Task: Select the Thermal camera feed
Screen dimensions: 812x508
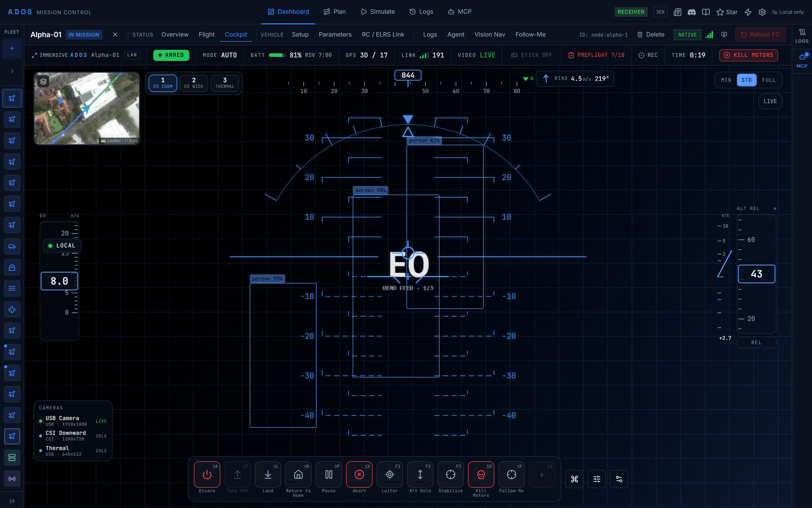Action: [225, 83]
